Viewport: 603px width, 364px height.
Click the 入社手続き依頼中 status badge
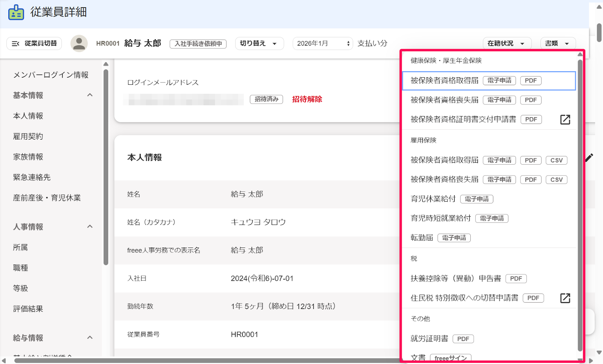pyautogui.click(x=198, y=44)
